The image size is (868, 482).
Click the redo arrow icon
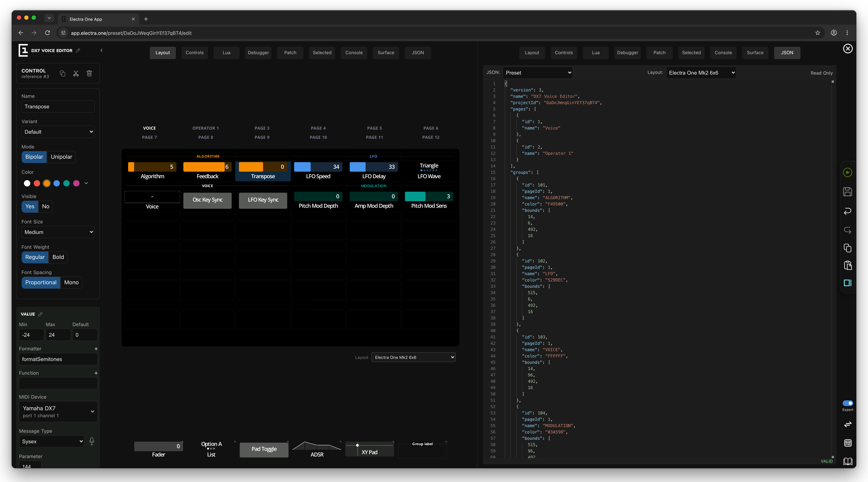(847, 230)
